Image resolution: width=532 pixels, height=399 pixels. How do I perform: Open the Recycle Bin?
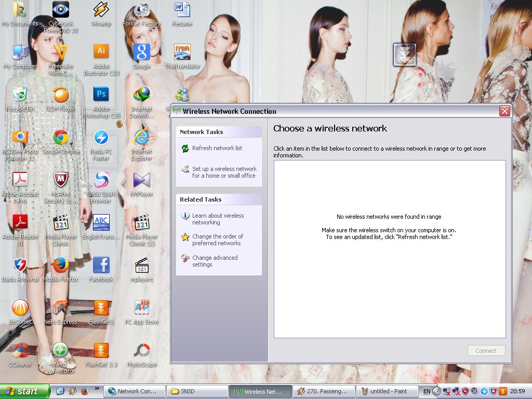pos(20,99)
